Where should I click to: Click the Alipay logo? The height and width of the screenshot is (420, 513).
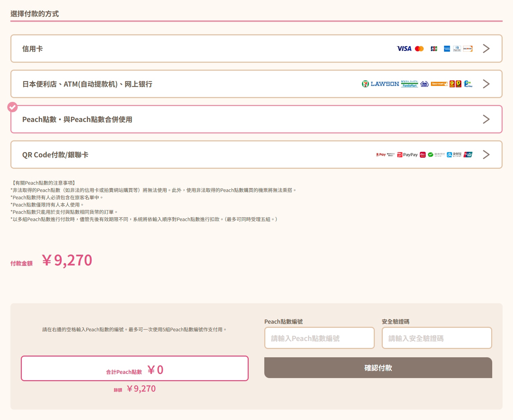point(454,155)
